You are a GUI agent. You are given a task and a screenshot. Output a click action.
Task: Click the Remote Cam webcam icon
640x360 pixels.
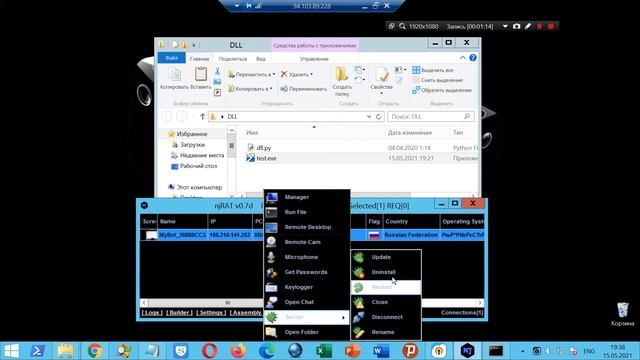pyautogui.click(x=271, y=242)
